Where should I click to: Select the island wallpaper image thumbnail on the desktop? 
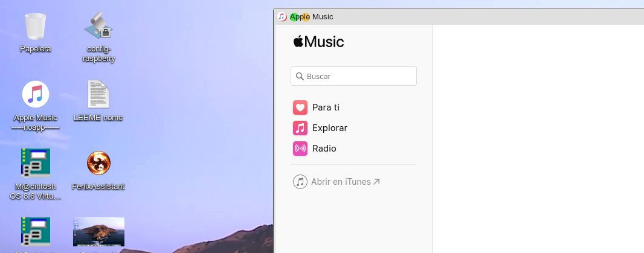pos(98,232)
